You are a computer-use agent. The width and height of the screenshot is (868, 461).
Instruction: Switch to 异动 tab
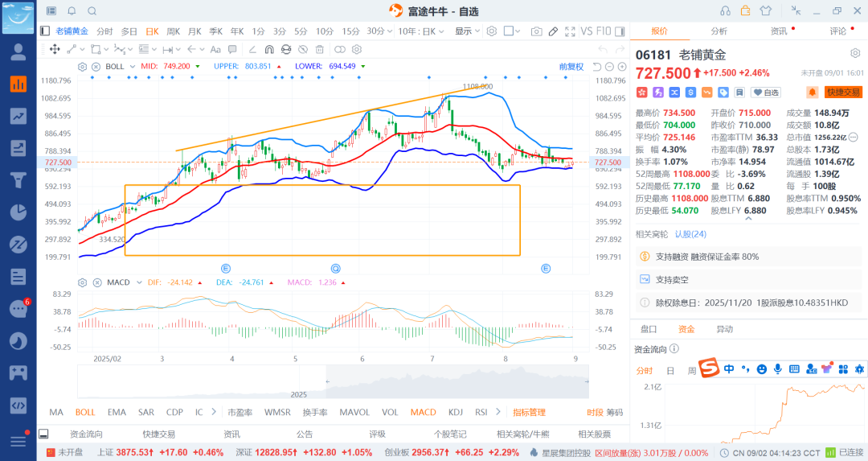pos(725,329)
